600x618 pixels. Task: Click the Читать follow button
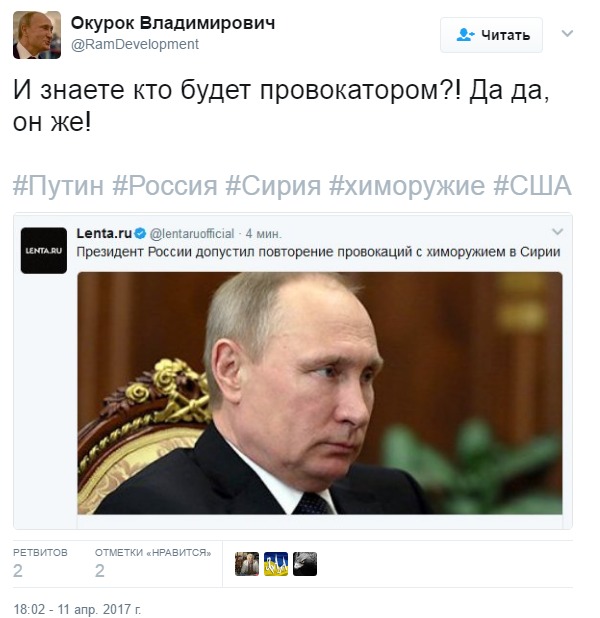[491, 35]
